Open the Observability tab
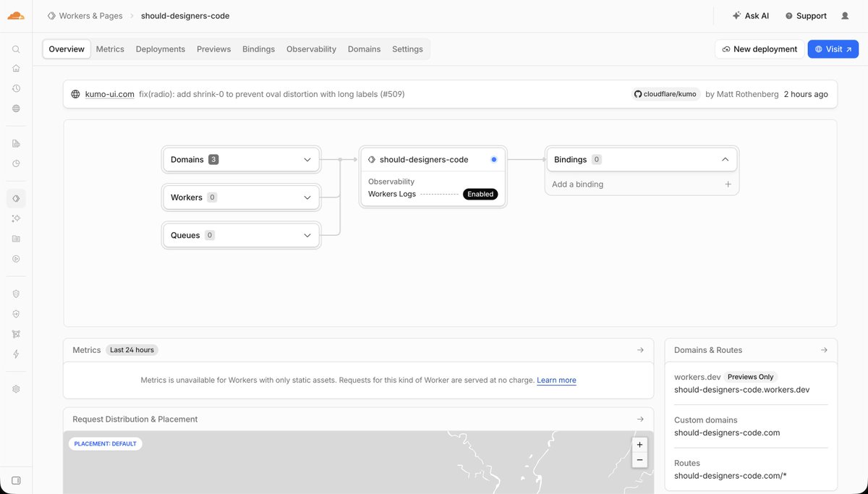The width and height of the screenshot is (868, 494). click(311, 49)
